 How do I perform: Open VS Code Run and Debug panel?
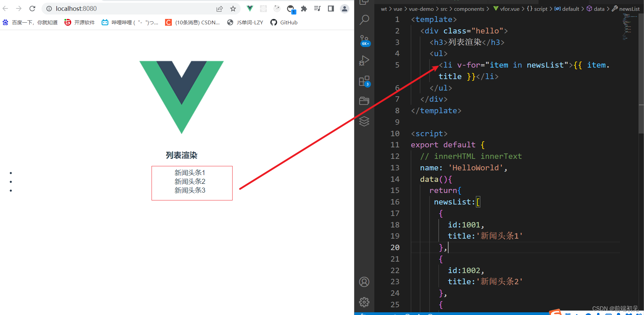click(364, 60)
